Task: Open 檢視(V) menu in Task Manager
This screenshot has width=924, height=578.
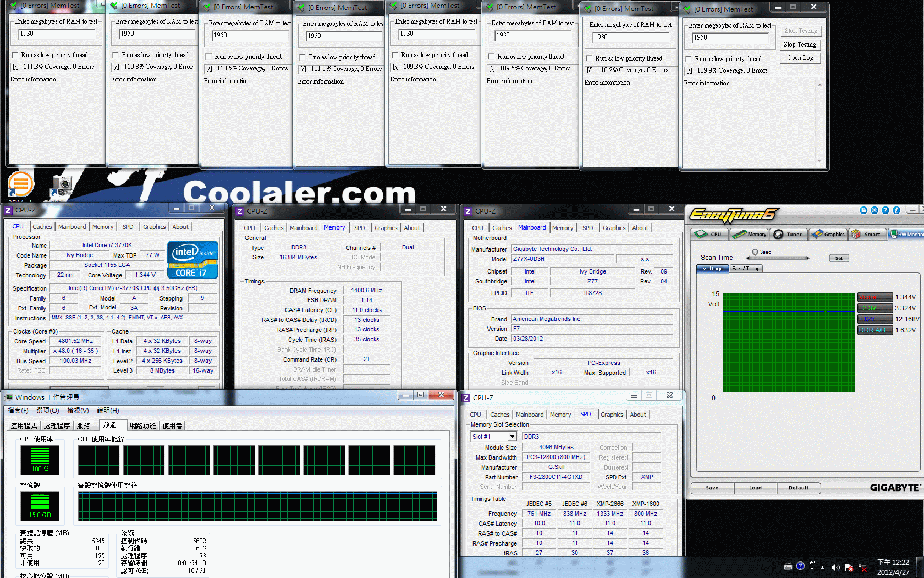Action: point(78,411)
